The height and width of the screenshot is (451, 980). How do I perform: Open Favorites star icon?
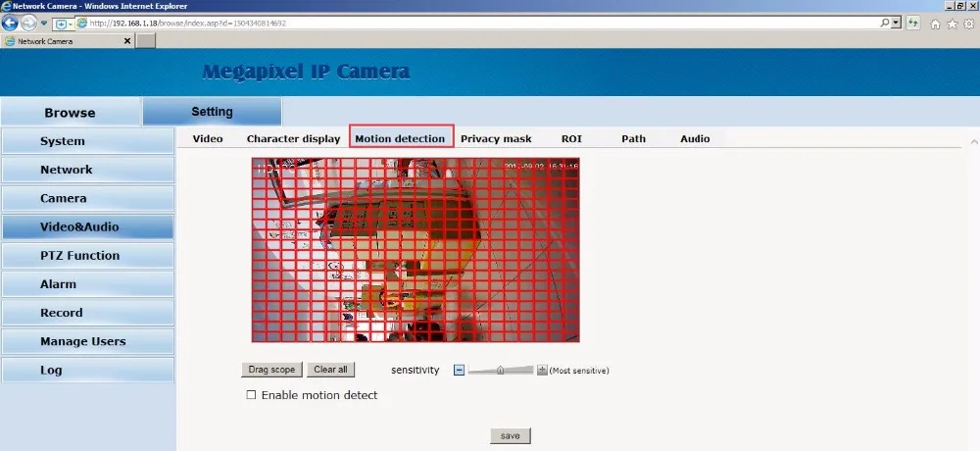click(952, 24)
